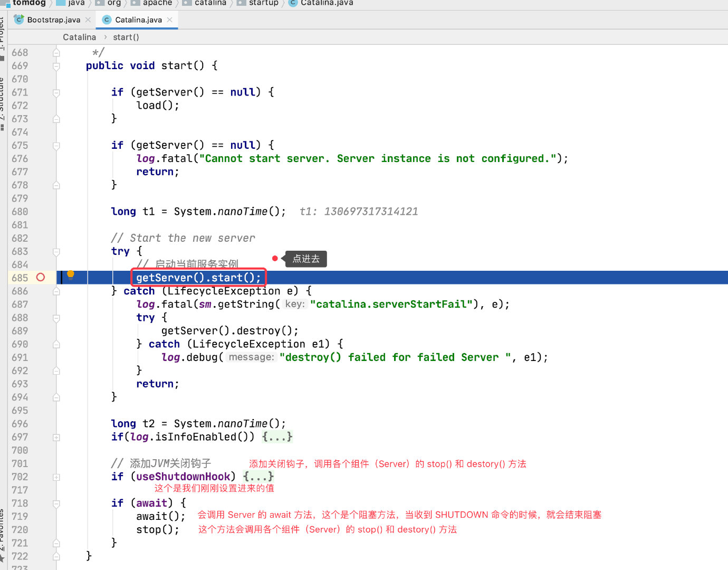Toggle the breakpoint on line 685
The height and width of the screenshot is (570, 728).
click(41, 278)
